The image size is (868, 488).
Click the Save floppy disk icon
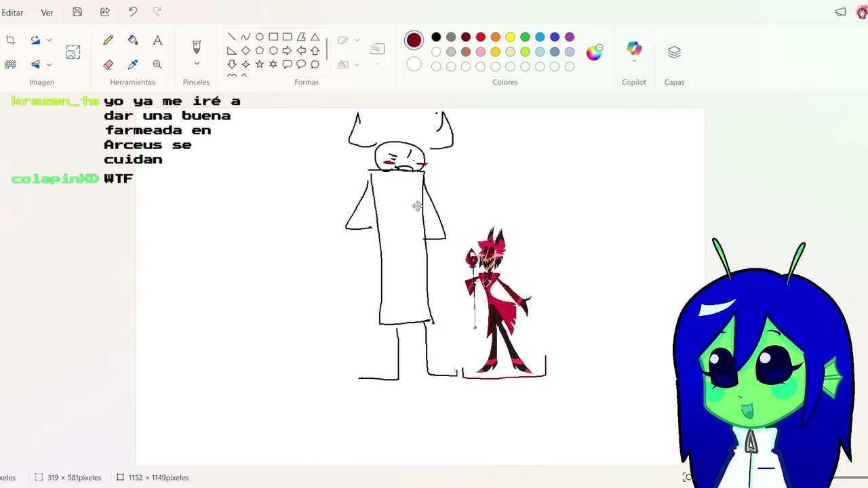pyautogui.click(x=77, y=12)
